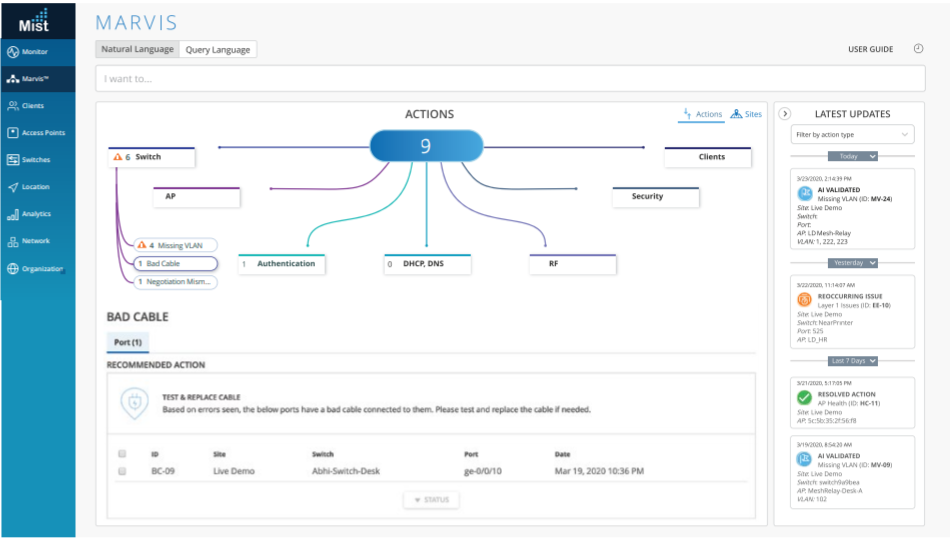Focus the I want to... search field
950x540 pixels.
pos(510,79)
